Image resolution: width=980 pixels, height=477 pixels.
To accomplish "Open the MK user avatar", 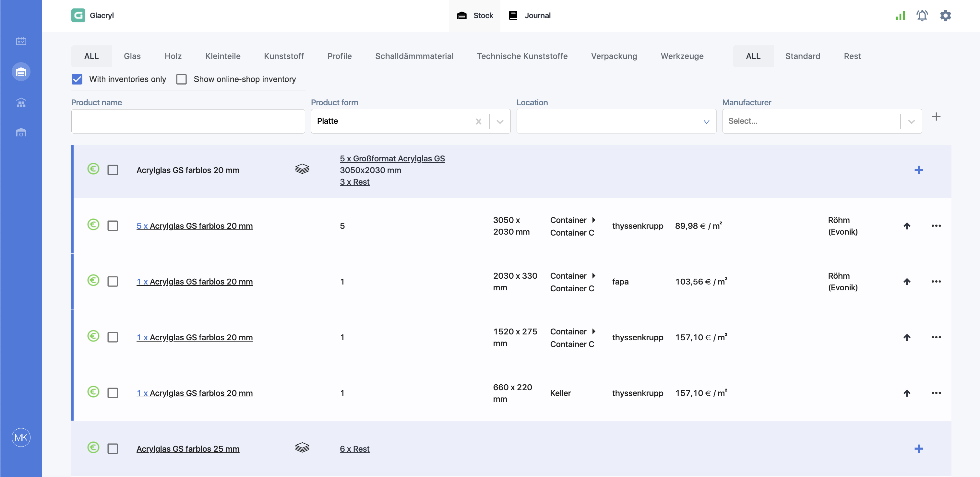I will coord(21,437).
